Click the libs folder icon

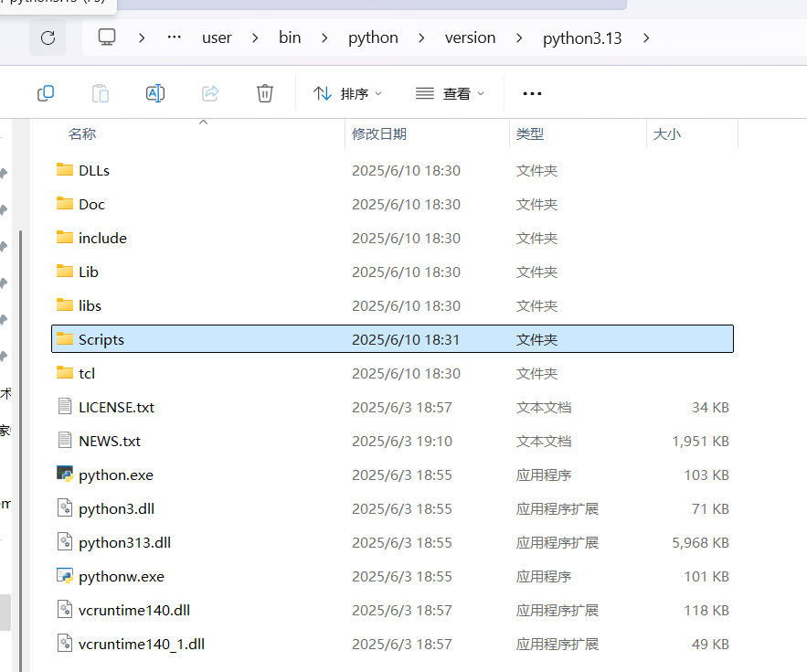click(x=65, y=304)
